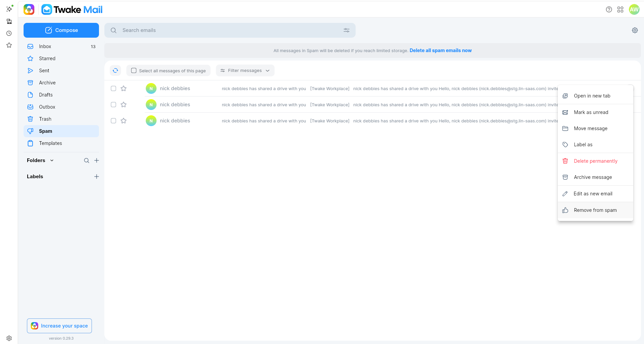Click the second email's sender avatar N
644x344 pixels.
click(151, 105)
